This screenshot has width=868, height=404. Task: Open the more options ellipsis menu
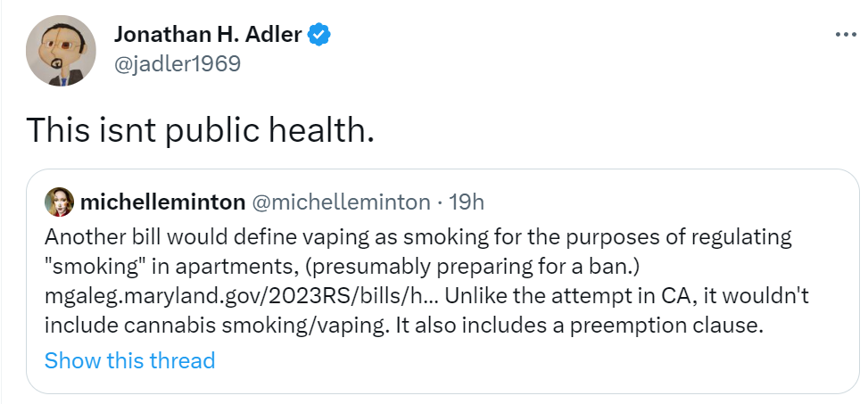[846, 35]
